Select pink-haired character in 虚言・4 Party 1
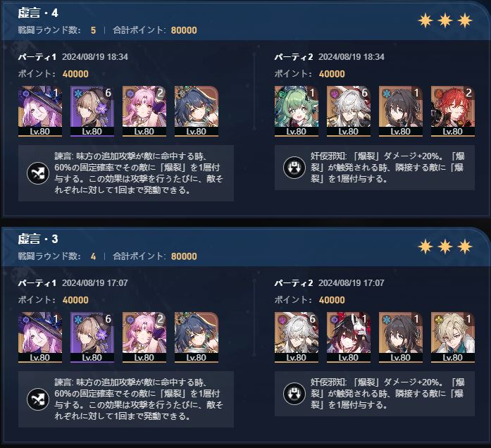This screenshot has width=491, height=448. click(x=144, y=111)
